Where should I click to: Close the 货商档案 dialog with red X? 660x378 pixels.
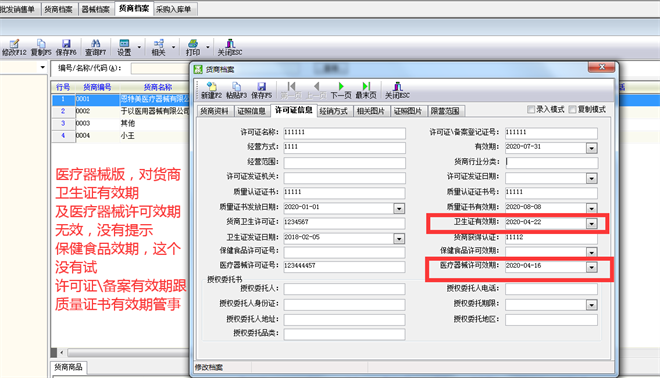point(602,67)
